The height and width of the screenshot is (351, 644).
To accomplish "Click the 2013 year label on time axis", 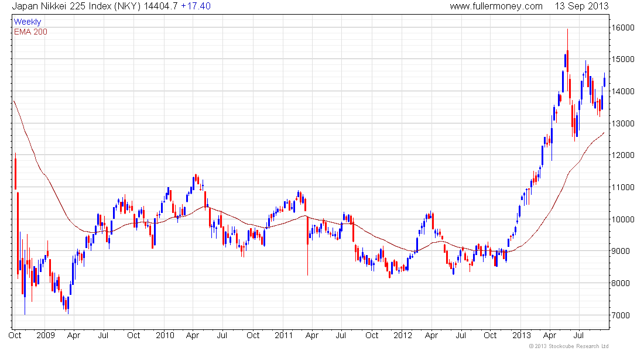I will click(x=522, y=335).
